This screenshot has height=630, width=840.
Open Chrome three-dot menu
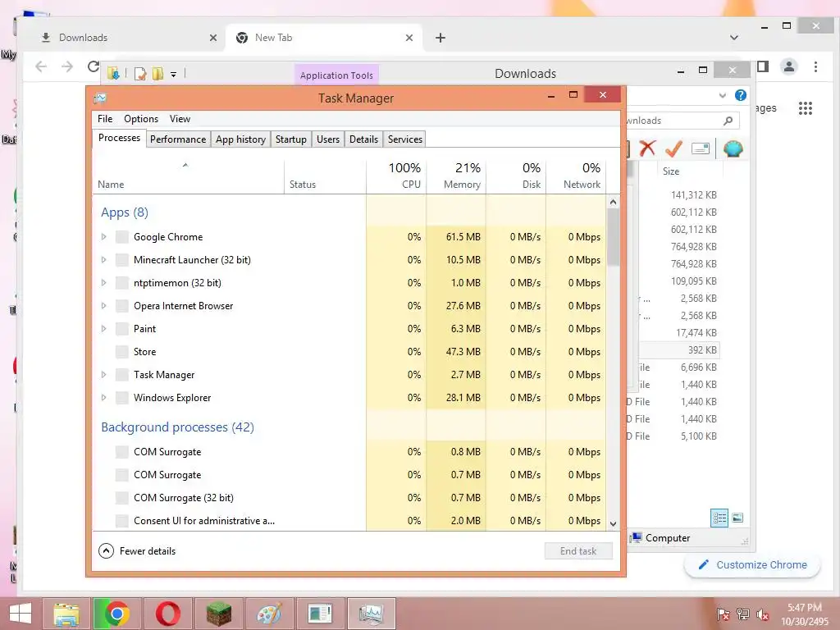pos(815,66)
